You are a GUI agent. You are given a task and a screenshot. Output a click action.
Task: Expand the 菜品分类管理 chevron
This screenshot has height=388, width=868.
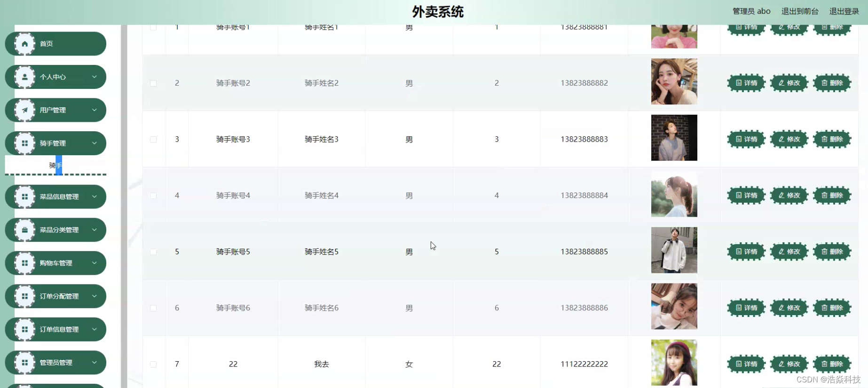[x=95, y=230]
